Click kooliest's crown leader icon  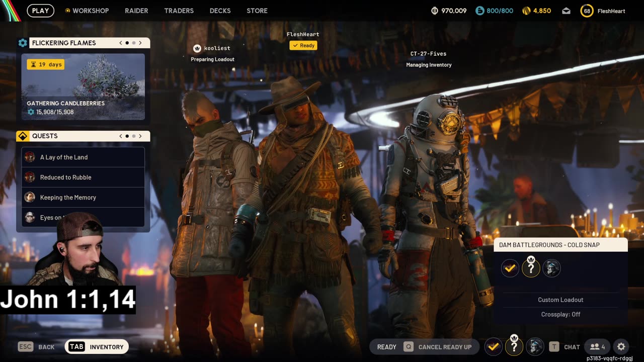[197, 48]
